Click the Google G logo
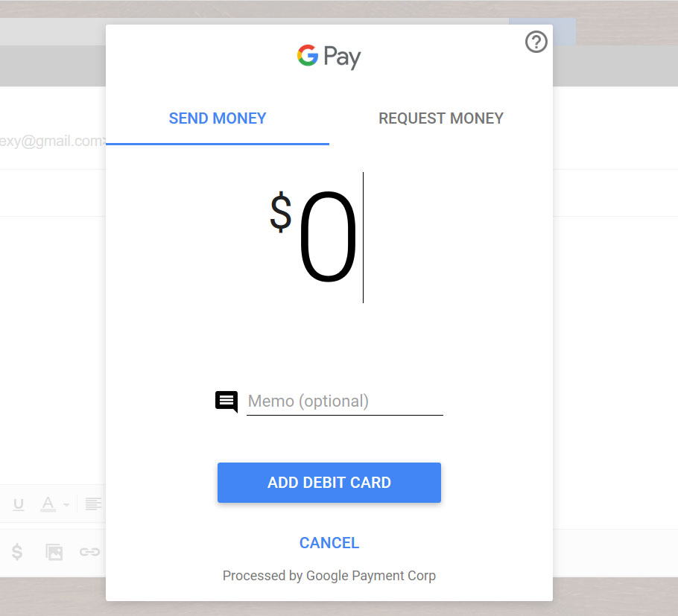Viewport: 678px width, 616px height. (308, 55)
